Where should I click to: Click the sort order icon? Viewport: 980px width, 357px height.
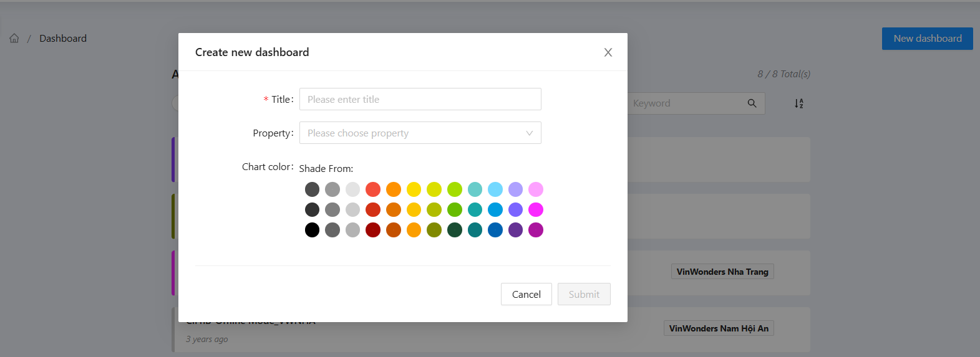pyautogui.click(x=799, y=103)
